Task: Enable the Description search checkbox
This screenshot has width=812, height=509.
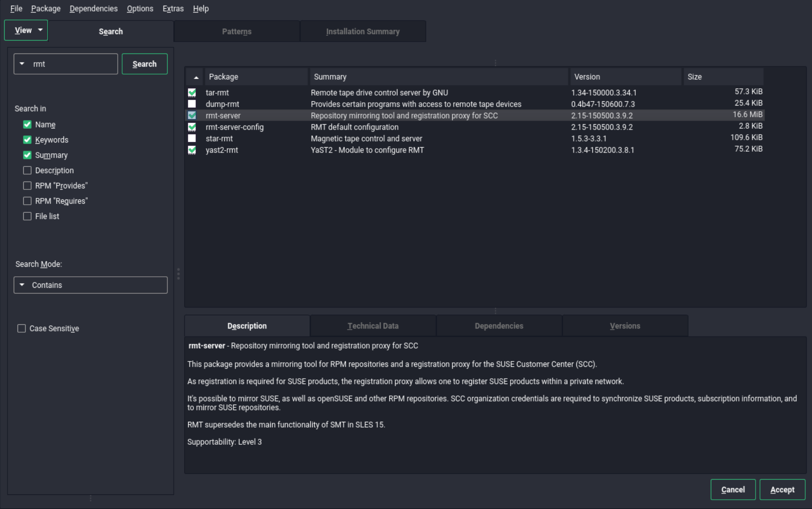Action: (27, 170)
